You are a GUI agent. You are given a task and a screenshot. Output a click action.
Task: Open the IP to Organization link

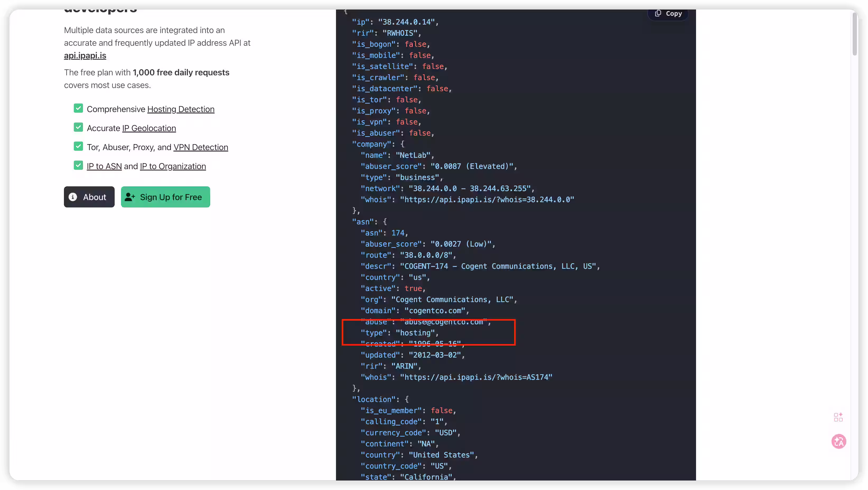click(173, 166)
